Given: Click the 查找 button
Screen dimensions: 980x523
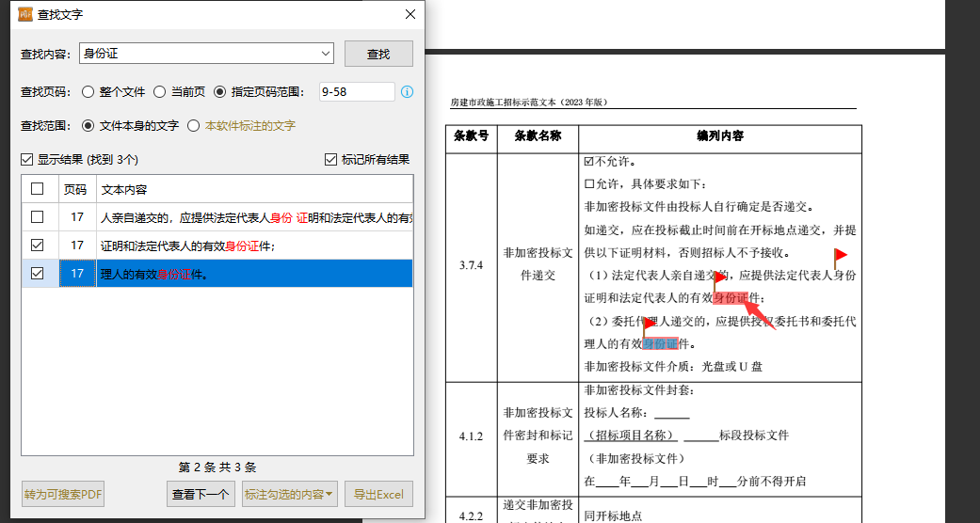Looking at the screenshot, I should [x=378, y=54].
